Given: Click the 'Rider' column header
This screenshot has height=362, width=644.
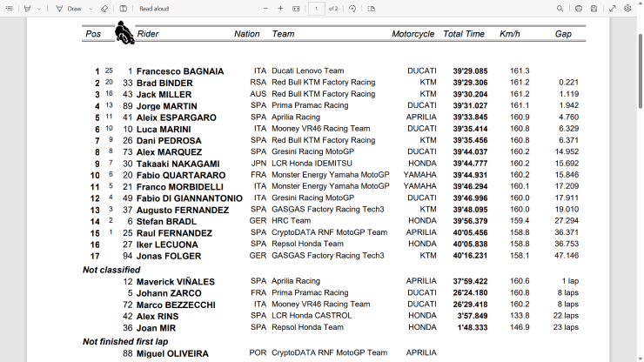Looking at the screenshot, I should (x=148, y=34).
